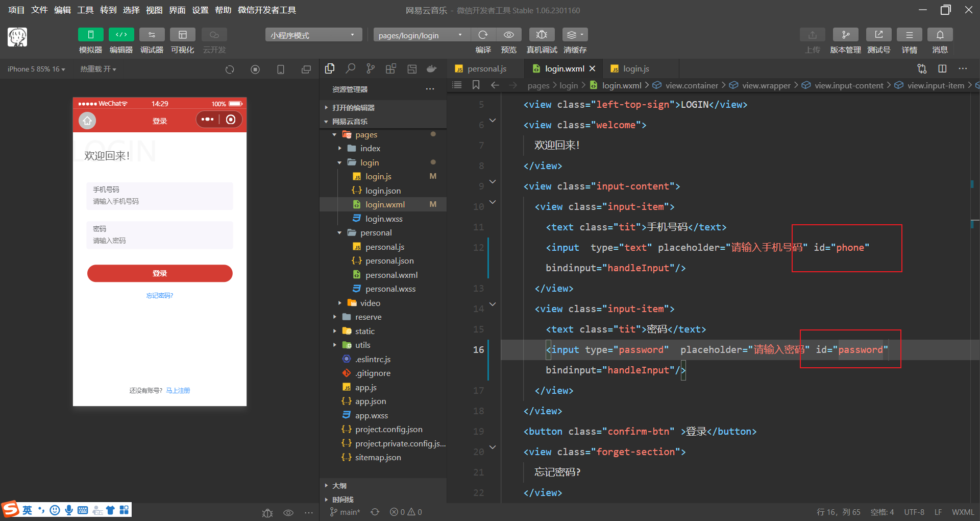The height and width of the screenshot is (521, 980).
Task: Open login.wxss file
Action: pos(383,219)
